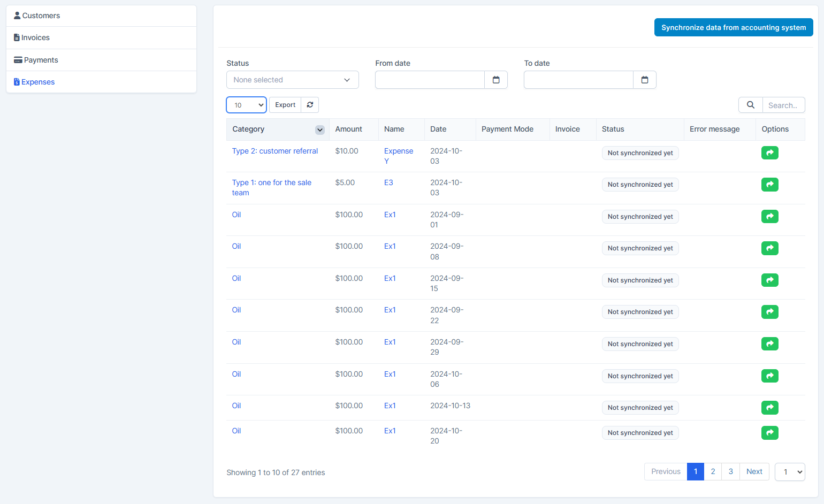The width and height of the screenshot is (824, 504).
Task: Click the search magnifier icon
Action: (751, 105)
